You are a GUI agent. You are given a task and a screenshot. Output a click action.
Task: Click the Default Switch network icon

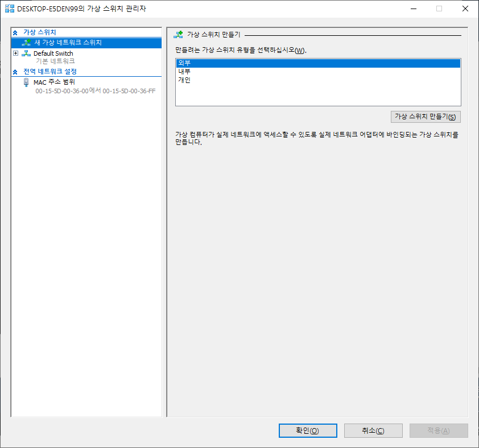click(x=26, y=53)
